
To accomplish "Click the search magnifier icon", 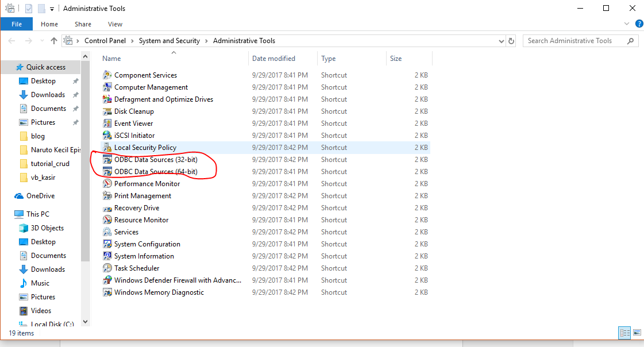I will pos(630,41).
